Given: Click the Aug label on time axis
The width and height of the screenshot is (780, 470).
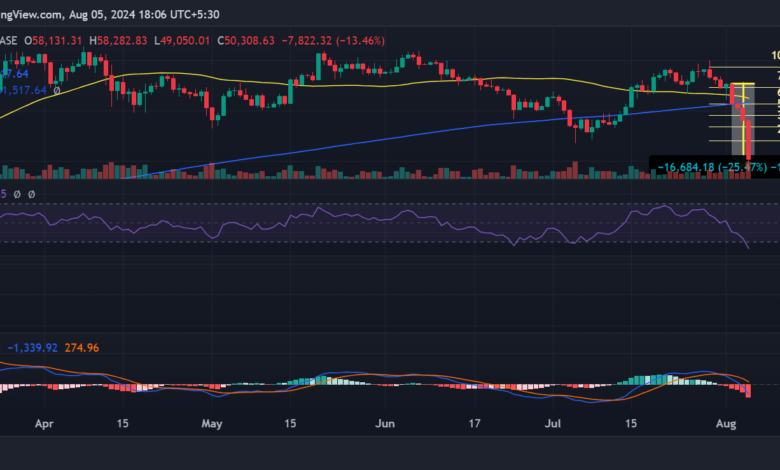Looking at the screenshot, I should coord(727,424).
